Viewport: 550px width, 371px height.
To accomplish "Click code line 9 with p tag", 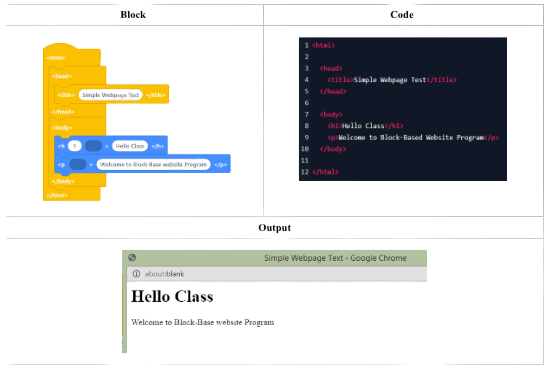I will 412,137.
